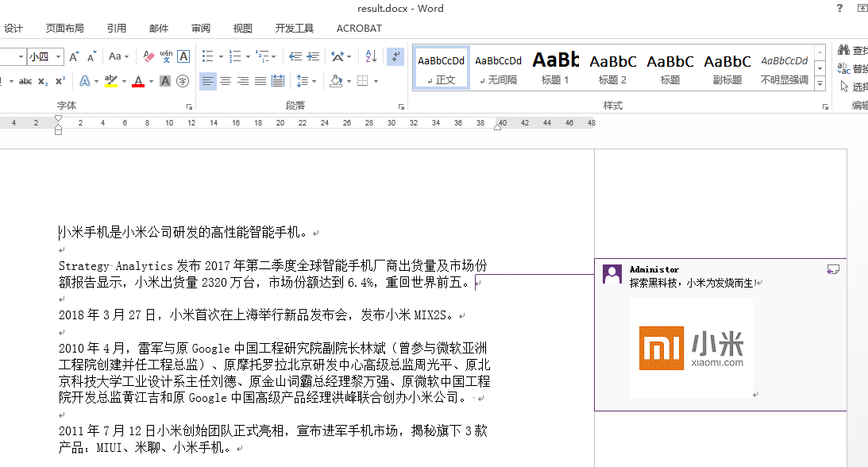The image size is (868, 467).
Task: Expand the highlight color dropdown arrow
Action: click(124, 81)
